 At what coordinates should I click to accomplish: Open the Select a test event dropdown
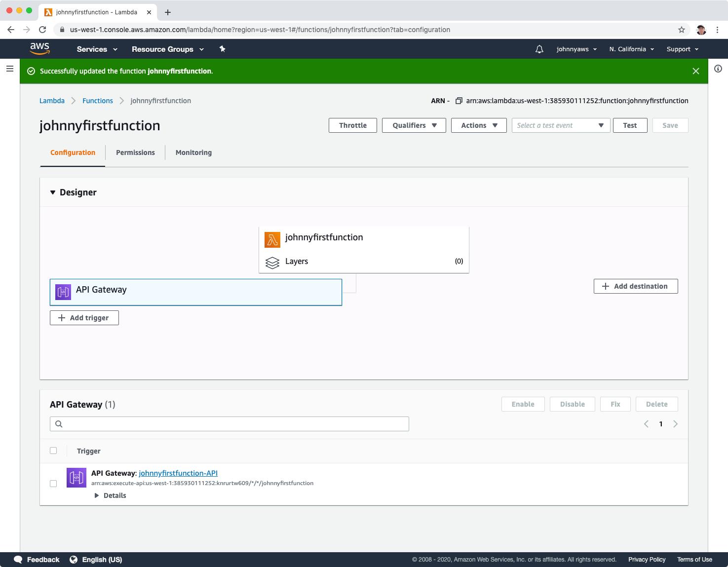tap(561, 125)
